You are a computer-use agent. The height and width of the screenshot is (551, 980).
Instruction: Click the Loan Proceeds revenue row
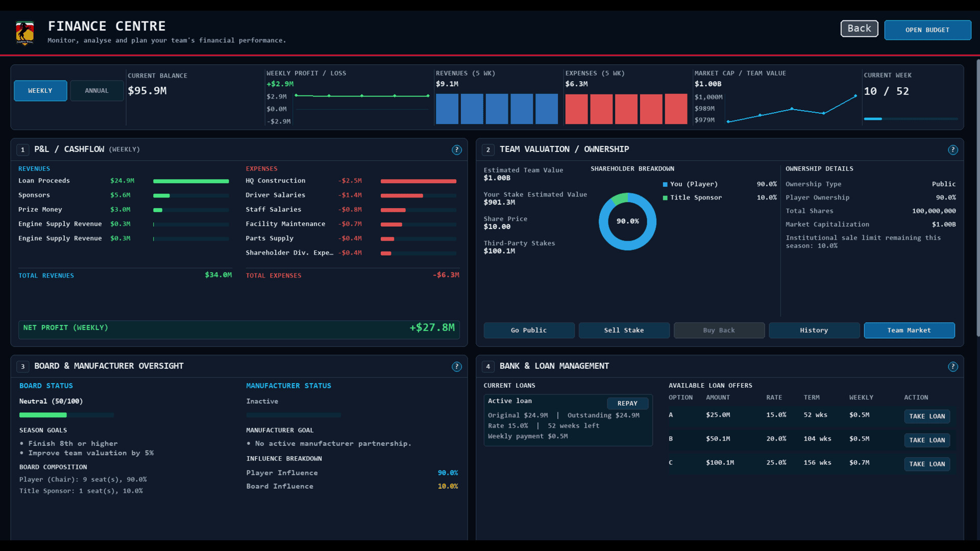click(124, 181)
